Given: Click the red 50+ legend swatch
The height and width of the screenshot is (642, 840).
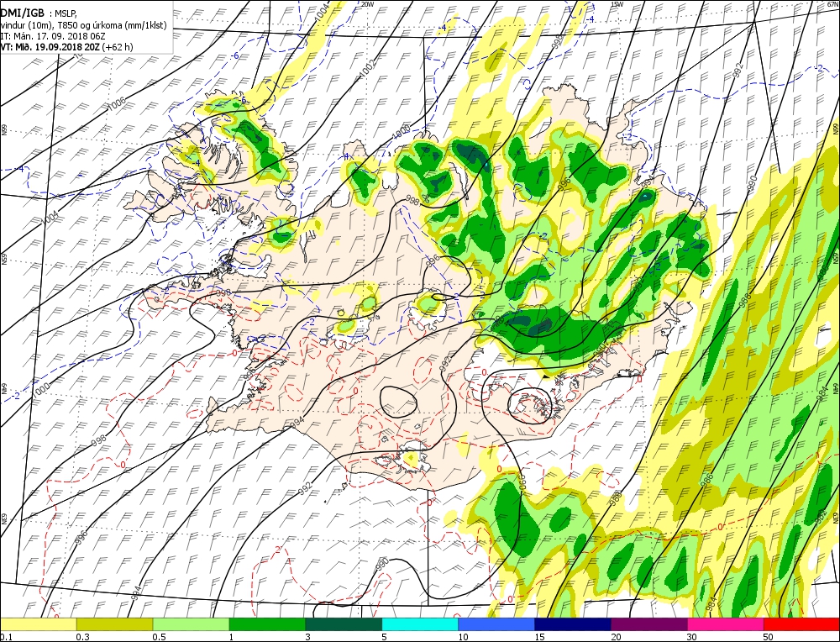Looking at the screenshot, I should tap(801, 624).
